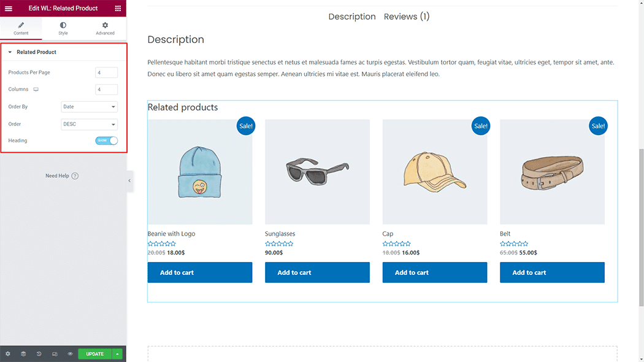The image size is (644, 362).
Task: Open the Order DESC dropdown
Action: coord(89,124)
